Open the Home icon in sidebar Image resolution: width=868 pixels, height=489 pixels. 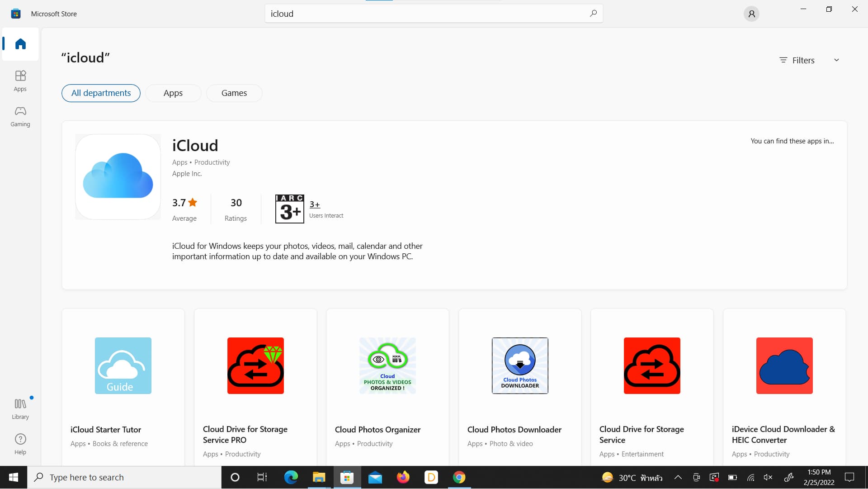pyautogui.click(x=20, y=44)
